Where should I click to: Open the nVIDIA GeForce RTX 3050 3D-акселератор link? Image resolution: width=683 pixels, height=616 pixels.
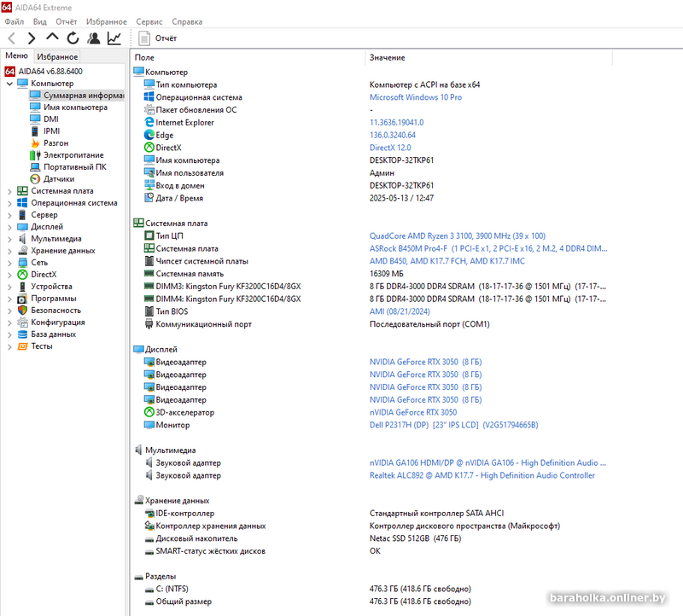[x=413, y=412]
